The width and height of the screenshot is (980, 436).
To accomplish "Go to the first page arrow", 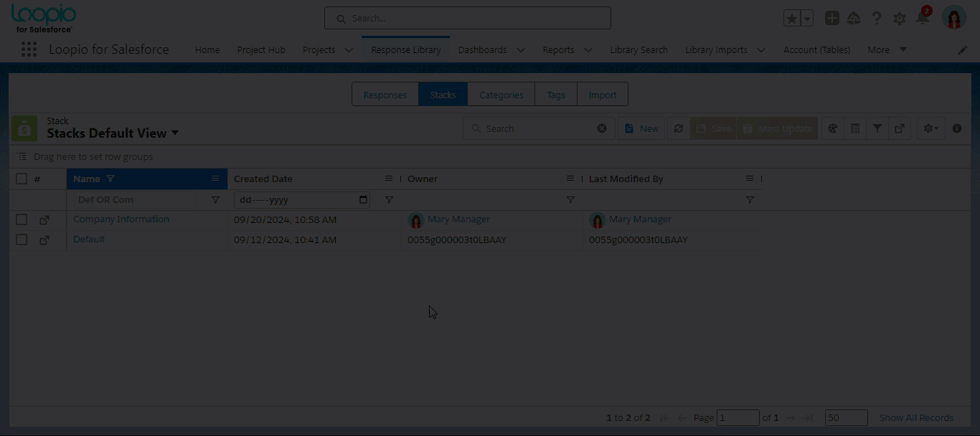I will [x=664, y=417].
